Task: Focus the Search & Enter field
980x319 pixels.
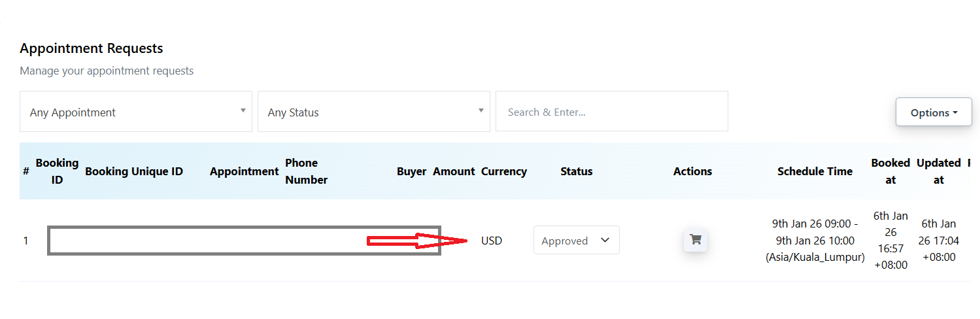Action: pyautogui.click(x=611, y=112)
